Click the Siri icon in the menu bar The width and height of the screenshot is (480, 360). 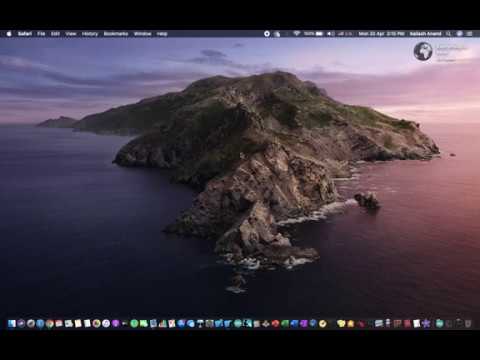[x=460, y=34]
